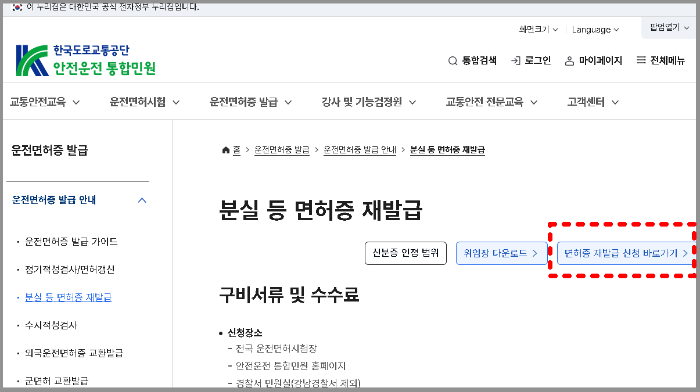Select 수시적성검사 in sidebar

coord(50,325)
